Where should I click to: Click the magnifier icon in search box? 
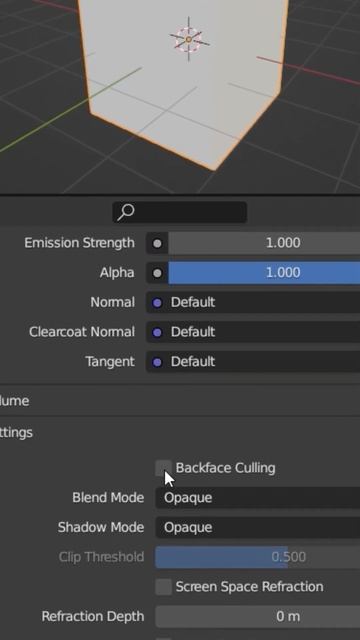(126, 212)
